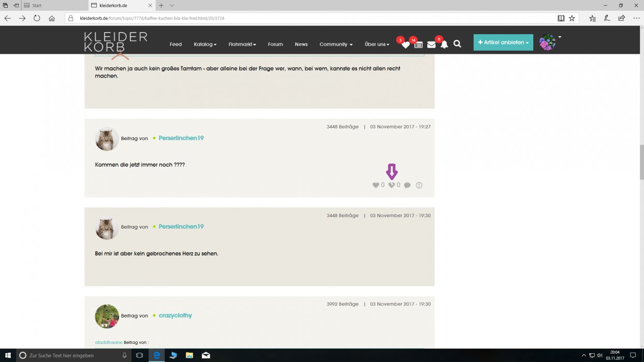
Task: Open the Forum menu item
Action: (275, 44)
